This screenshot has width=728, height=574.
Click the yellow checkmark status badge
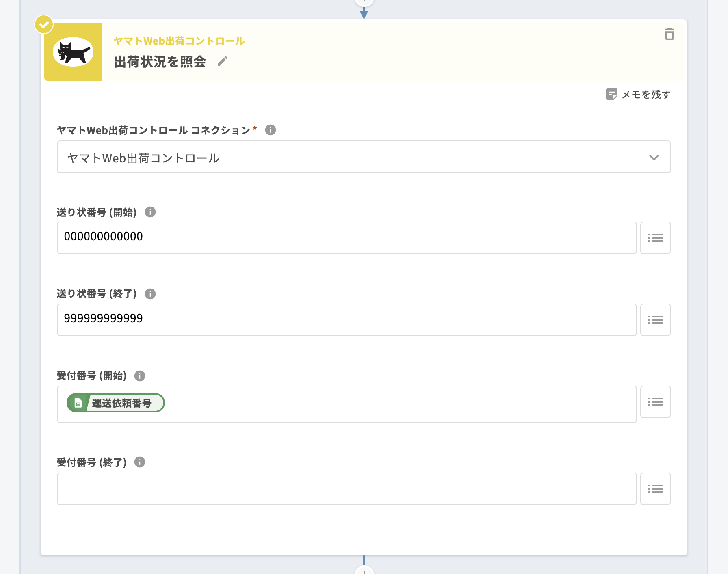point(44,25)
